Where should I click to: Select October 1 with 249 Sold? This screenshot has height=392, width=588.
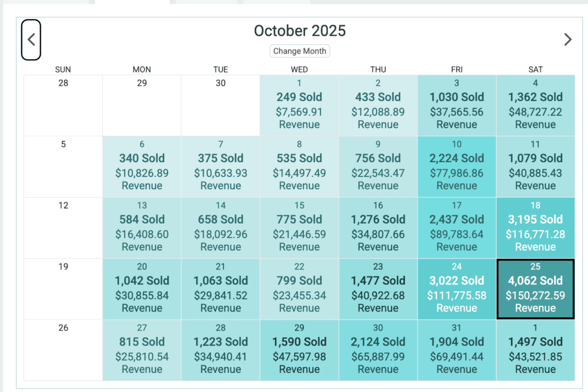(299, 105)
